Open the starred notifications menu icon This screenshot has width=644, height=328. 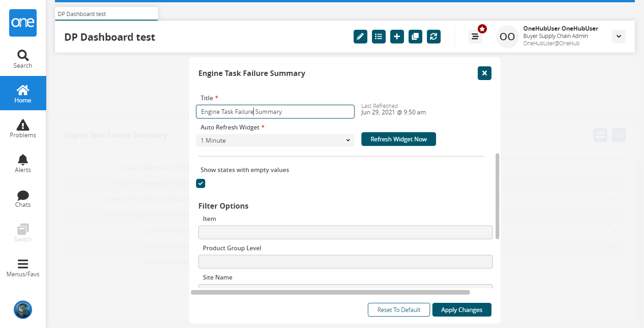(x=475, y=36)
